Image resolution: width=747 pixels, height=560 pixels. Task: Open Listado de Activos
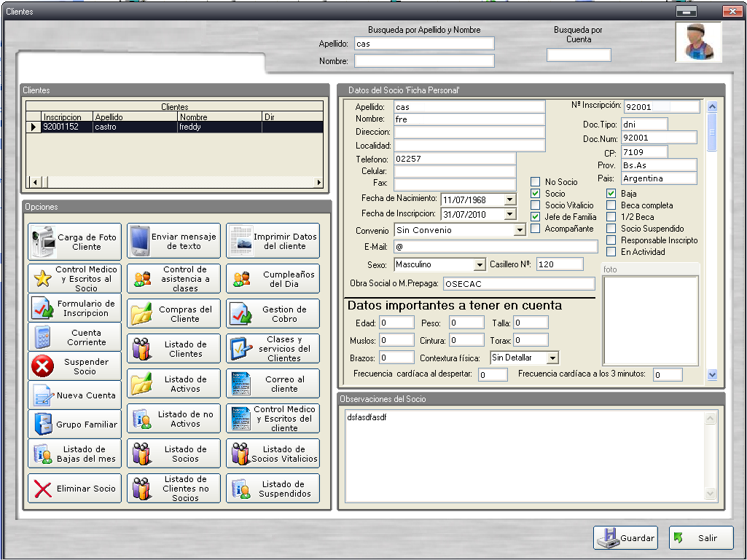tap(174, 384)
